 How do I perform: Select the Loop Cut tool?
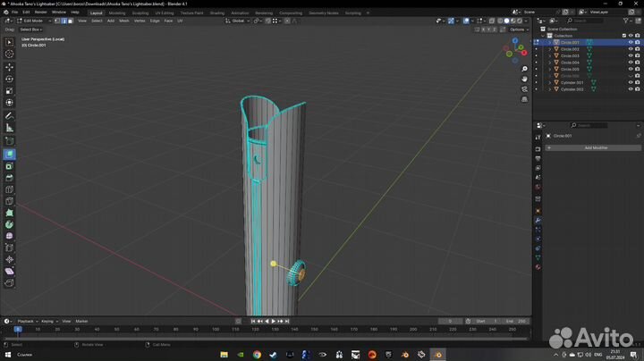tap(9, 189)
